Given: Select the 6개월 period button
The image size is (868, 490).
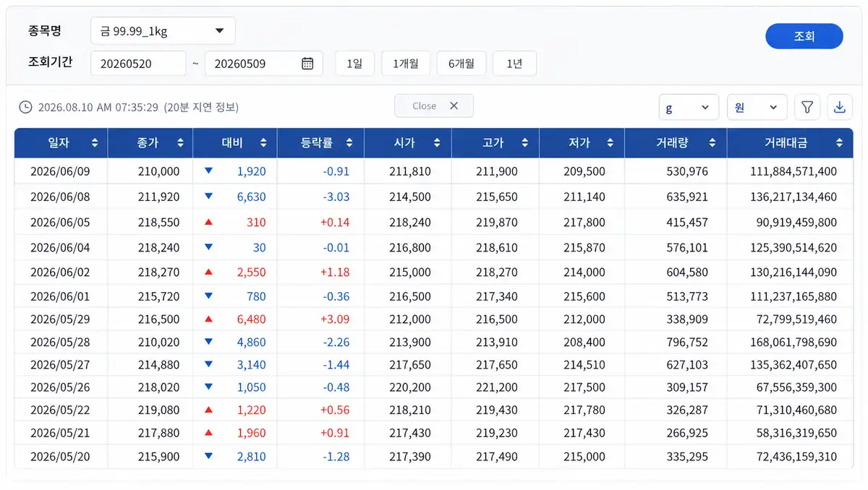Looking at the screenshot, I should [x=461, y=64].
